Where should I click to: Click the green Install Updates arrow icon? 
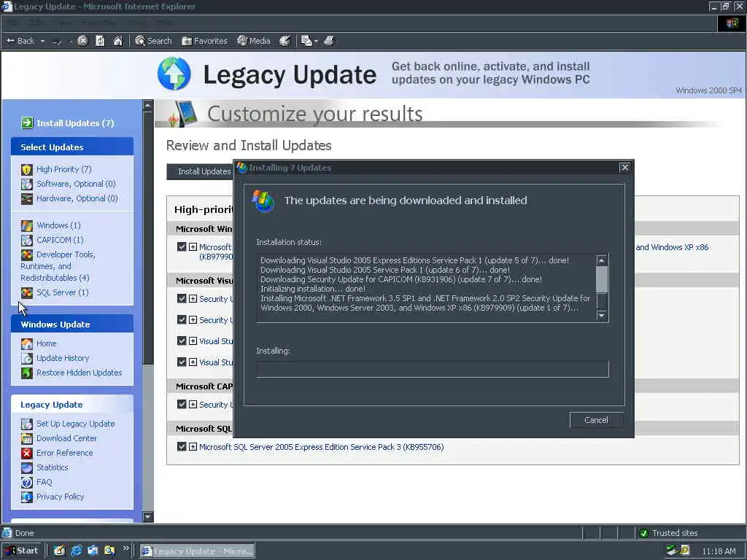pos(27,122)
